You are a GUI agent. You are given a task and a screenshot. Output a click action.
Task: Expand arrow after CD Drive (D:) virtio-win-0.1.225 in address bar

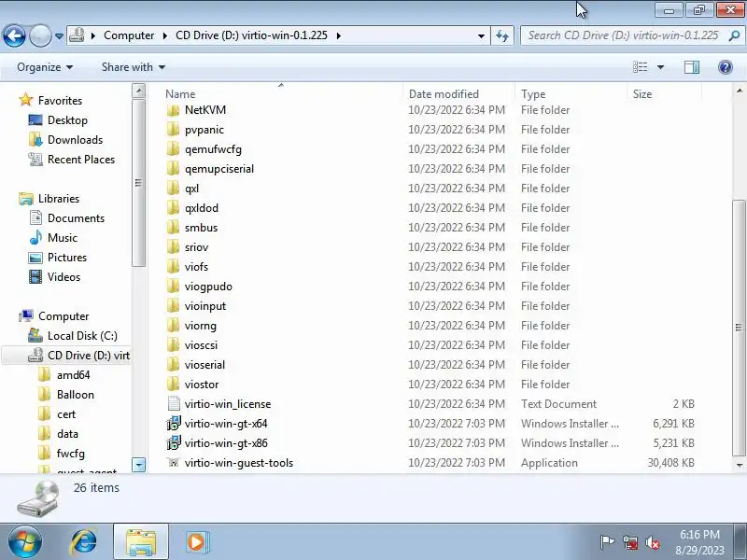pos(339,35)
